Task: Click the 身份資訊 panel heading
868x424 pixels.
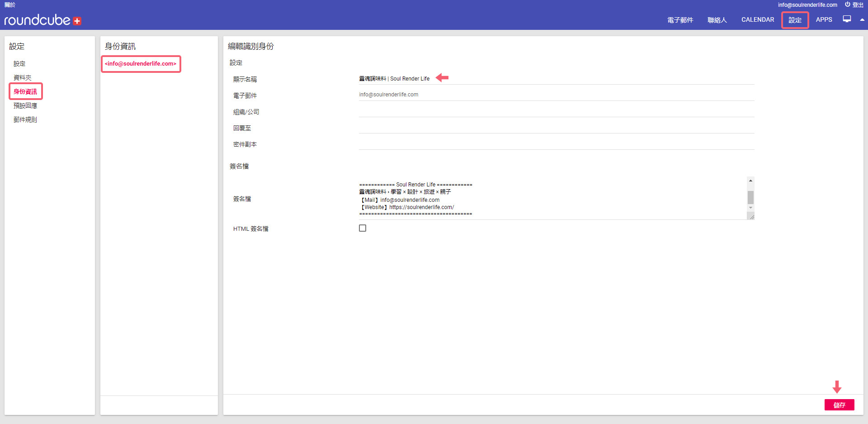Action: pos(120,46)
